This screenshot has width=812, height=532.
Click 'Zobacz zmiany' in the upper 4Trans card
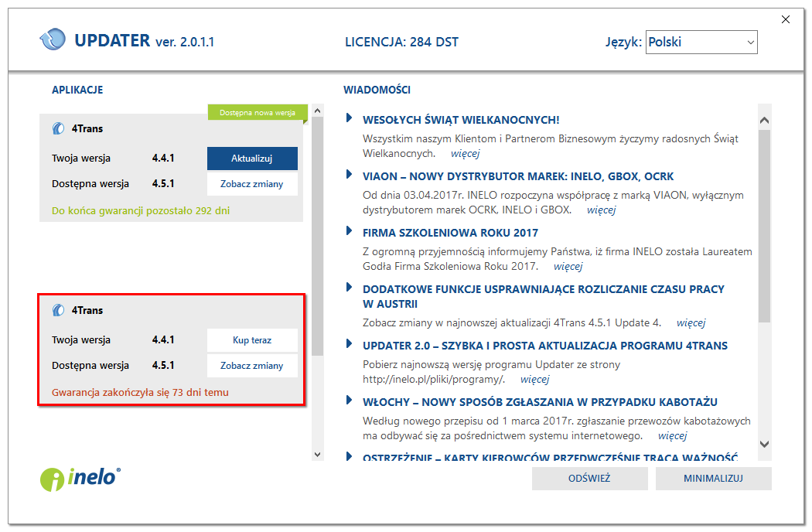[252, 184]
